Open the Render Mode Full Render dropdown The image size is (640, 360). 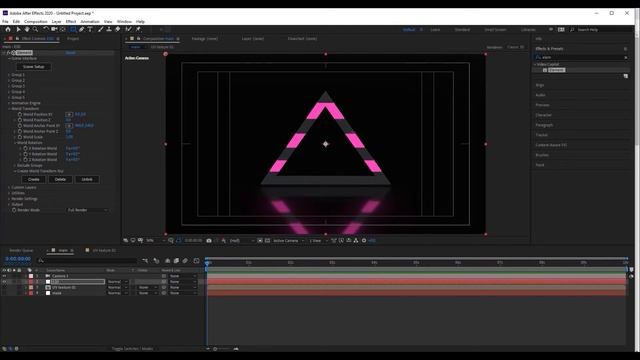click(88, 210)
